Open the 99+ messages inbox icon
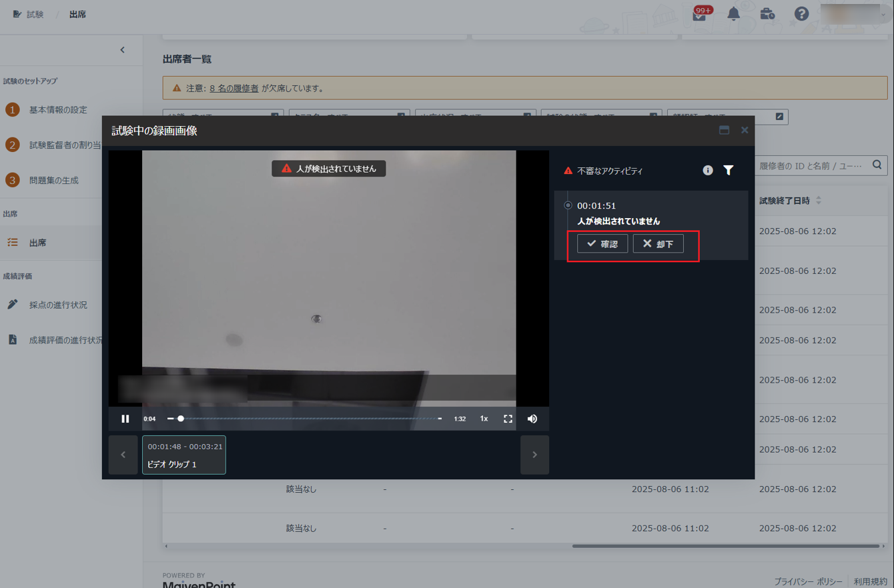 (x=700, y=15)
